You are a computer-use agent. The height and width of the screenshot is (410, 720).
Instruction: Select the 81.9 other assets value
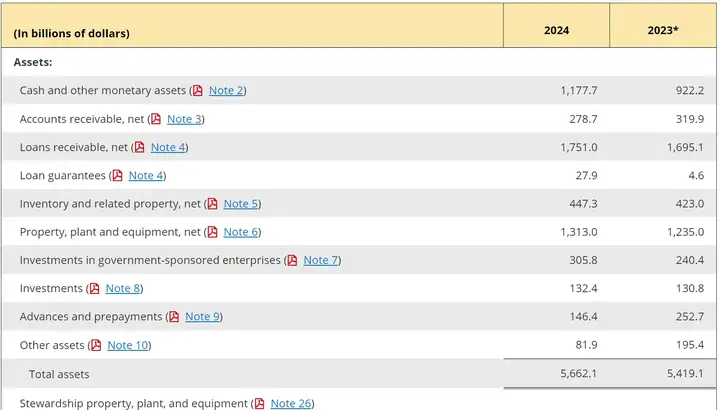point(586,345)
